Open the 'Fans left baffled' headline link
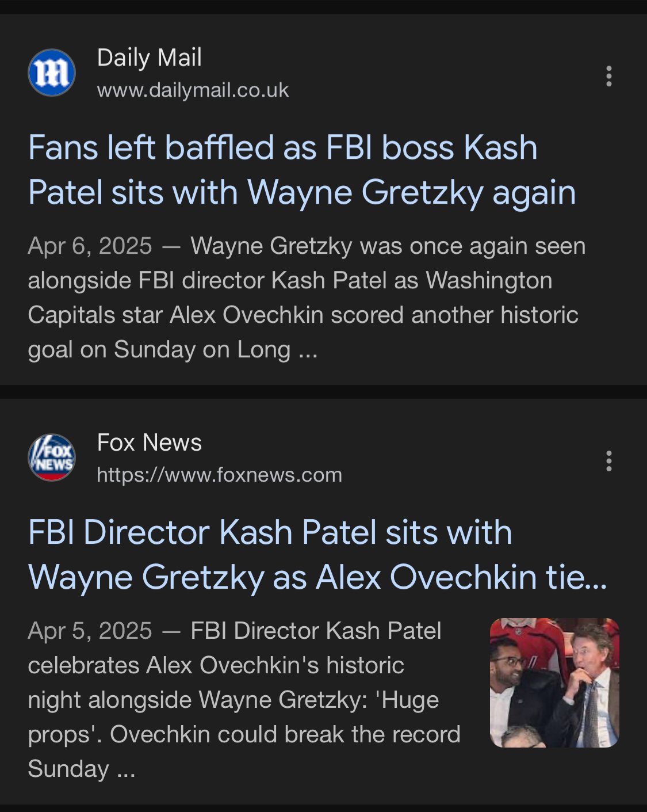The height and width of the screenshot is (812, 647). tap(282, 148)
